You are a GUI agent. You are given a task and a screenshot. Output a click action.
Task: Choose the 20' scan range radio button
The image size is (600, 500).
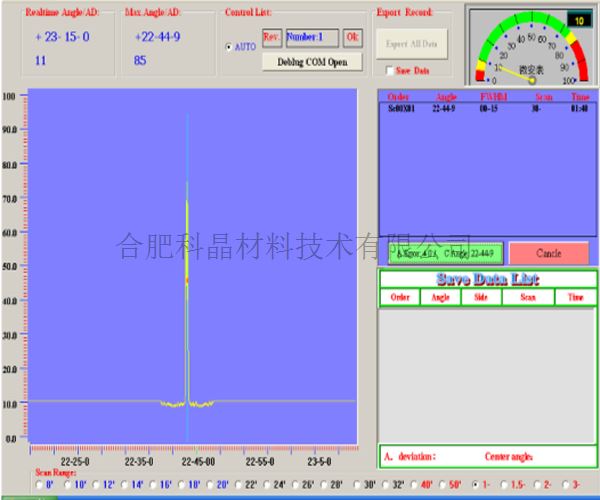tap(210, 484)
